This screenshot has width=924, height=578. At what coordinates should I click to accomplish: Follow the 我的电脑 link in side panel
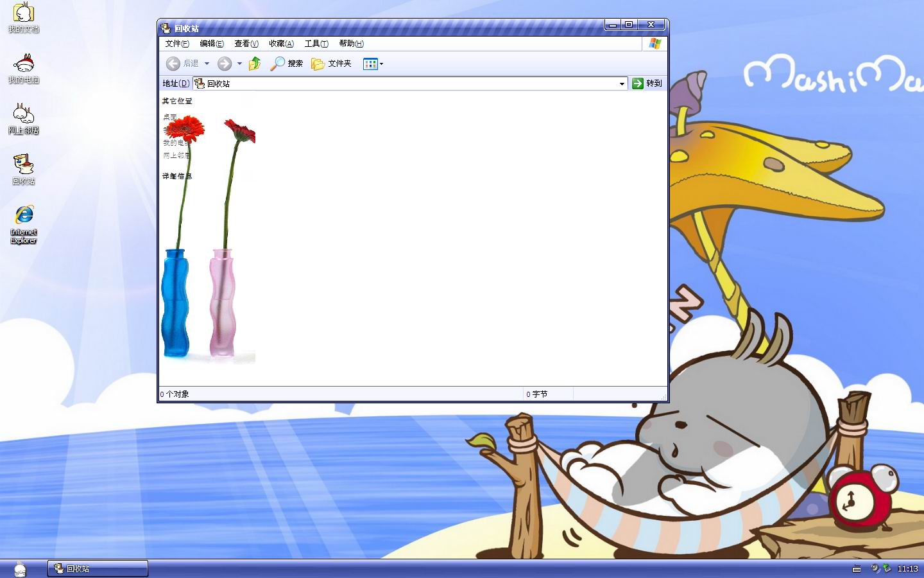coord(175,143)
